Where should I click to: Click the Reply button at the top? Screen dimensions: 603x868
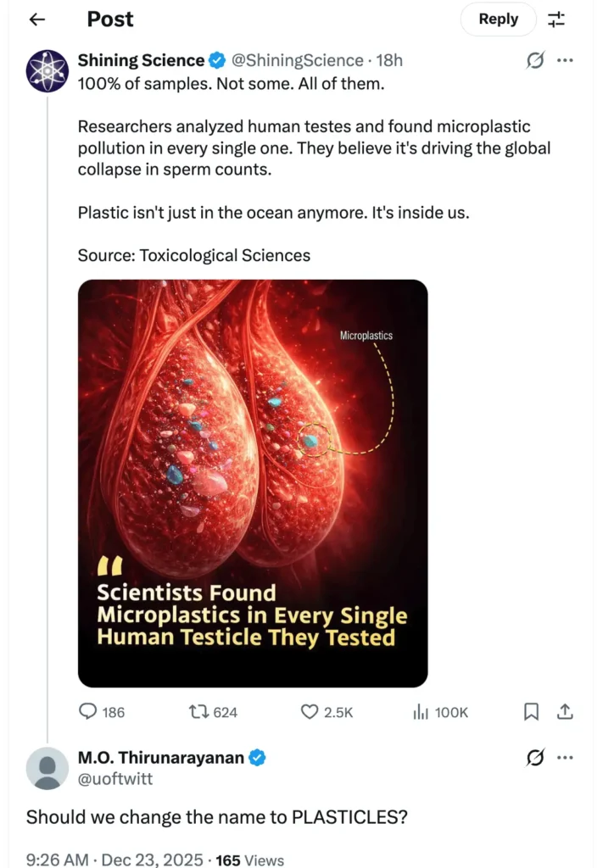(x=498, y=19)
